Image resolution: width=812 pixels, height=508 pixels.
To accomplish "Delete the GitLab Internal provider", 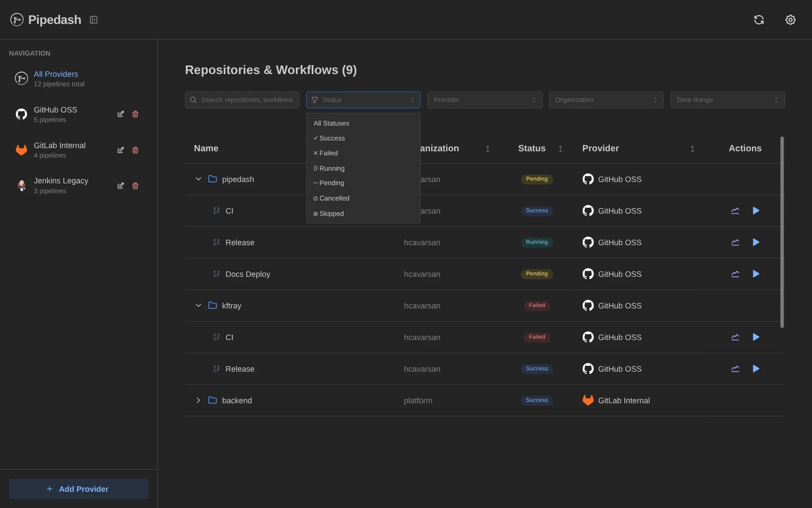I will (x=135, y=150).
